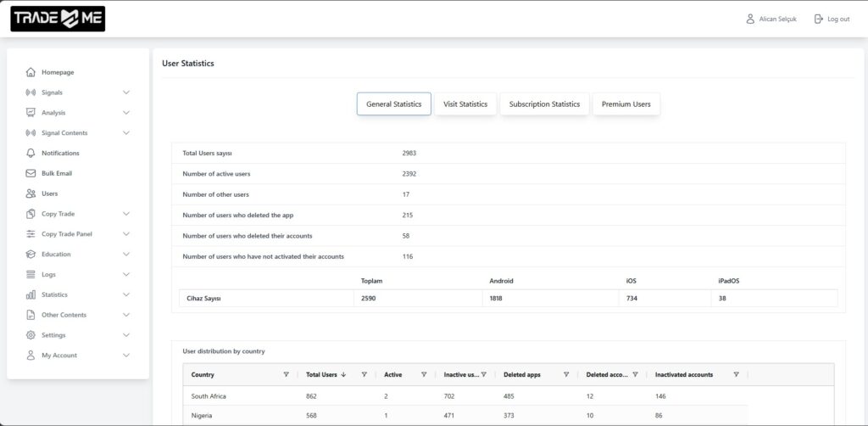This screenshot has height=426, width=868.
Task: Expand the Copy Trade Panel chevron
Action: (126, 234)
